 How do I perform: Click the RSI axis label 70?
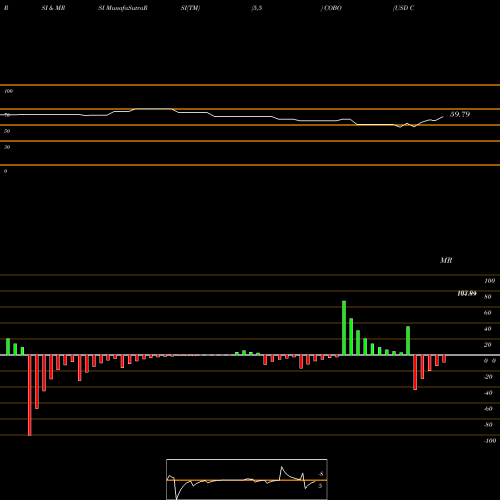click(7, 115)
